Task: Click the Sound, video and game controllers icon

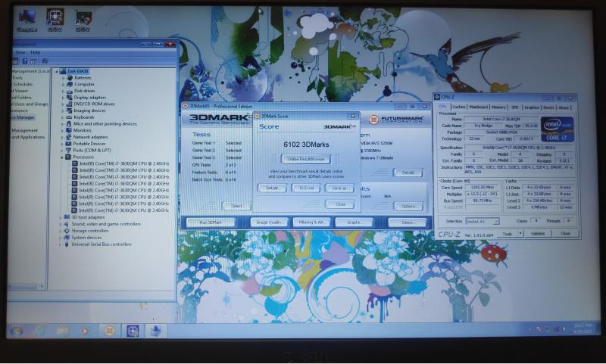Action: coord(67,224)
